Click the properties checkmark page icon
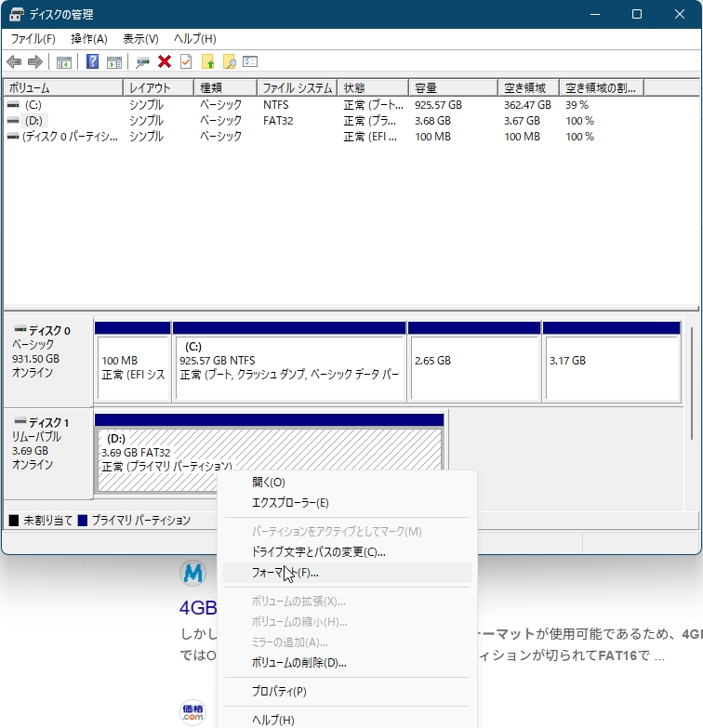 [186, 61]
